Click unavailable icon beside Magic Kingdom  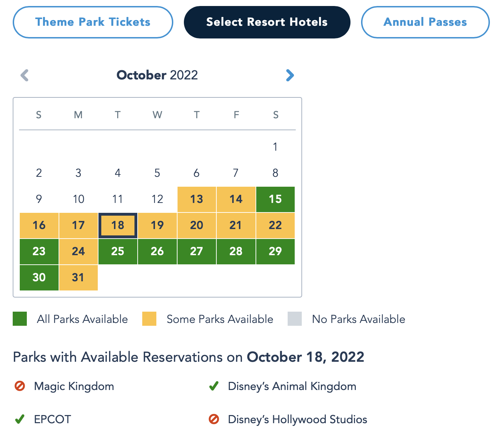click(20, 386)
